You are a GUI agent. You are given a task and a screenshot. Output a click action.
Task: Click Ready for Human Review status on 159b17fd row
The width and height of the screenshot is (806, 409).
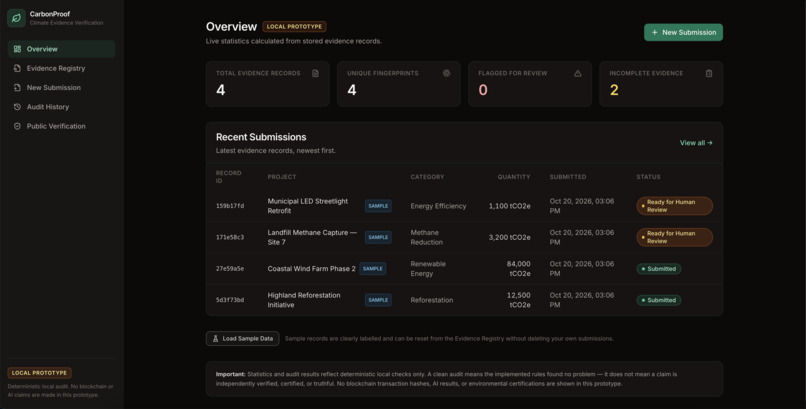tap(674, 206)
